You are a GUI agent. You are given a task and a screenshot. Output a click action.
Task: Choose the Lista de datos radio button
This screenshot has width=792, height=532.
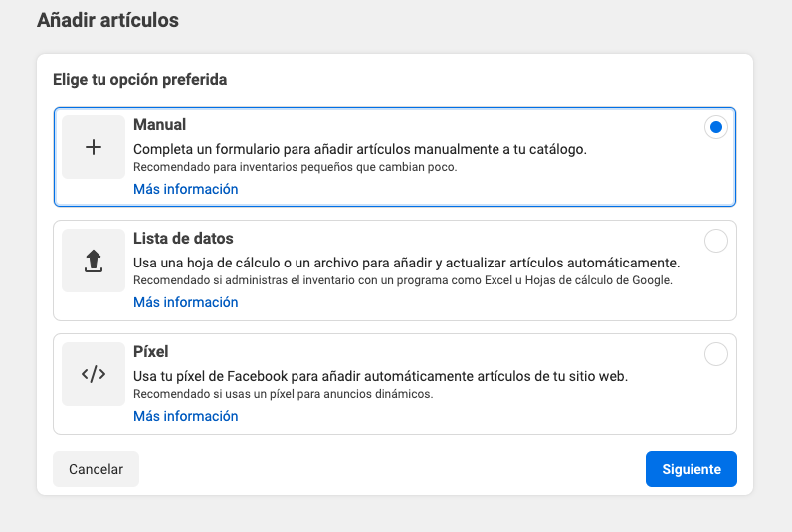tap(715, 241)
